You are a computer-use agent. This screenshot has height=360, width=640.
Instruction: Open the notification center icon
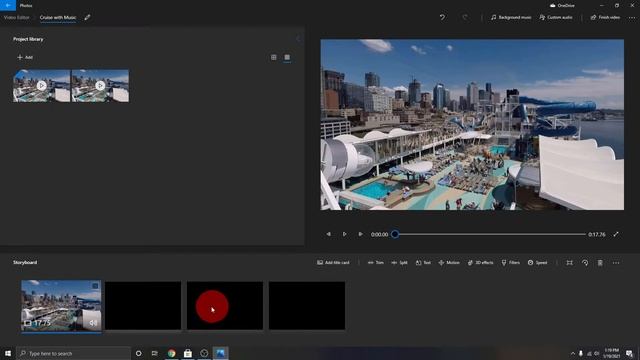click(x=629, y=353)
